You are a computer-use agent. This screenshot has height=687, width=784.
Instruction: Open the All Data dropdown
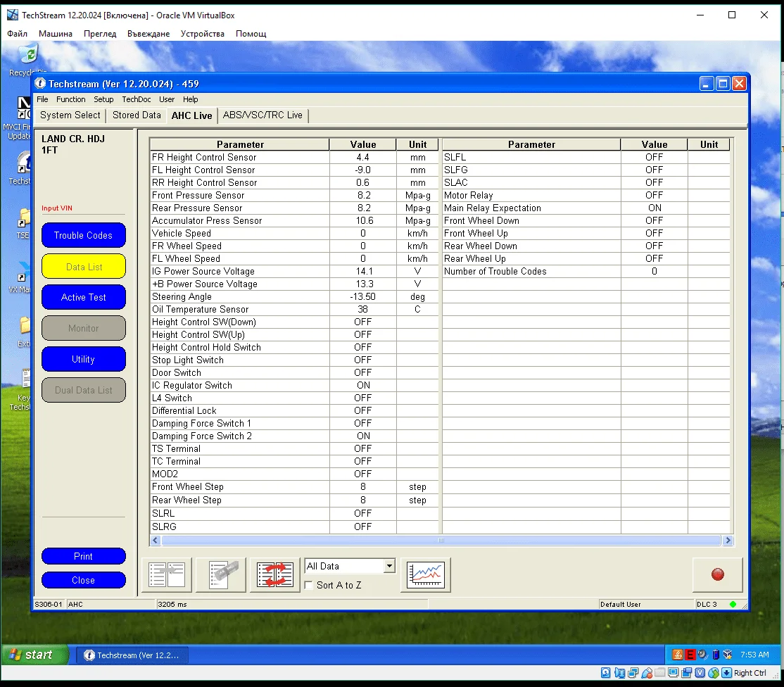[350, 566]
